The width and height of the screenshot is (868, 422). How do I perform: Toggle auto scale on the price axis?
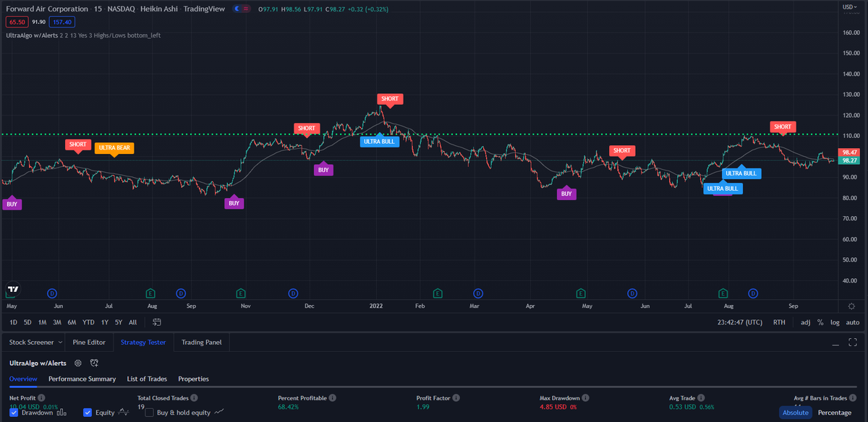pos(852,322)
